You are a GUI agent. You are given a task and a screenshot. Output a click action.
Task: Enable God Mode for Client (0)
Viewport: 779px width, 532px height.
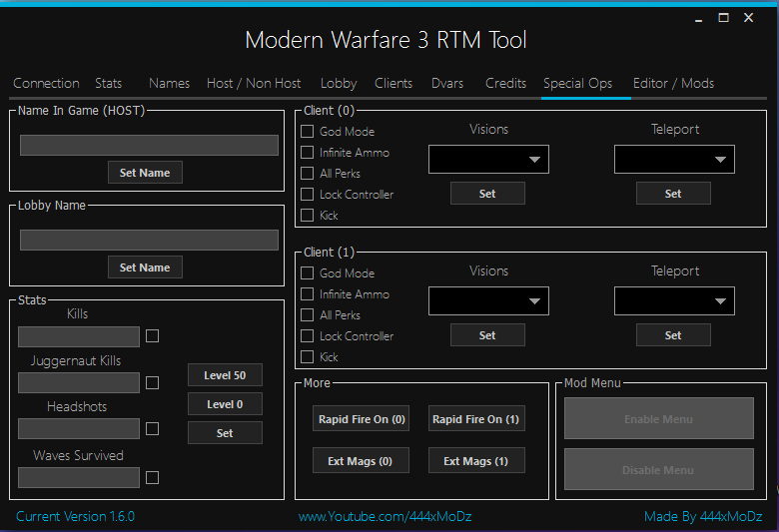coord(307,131)
